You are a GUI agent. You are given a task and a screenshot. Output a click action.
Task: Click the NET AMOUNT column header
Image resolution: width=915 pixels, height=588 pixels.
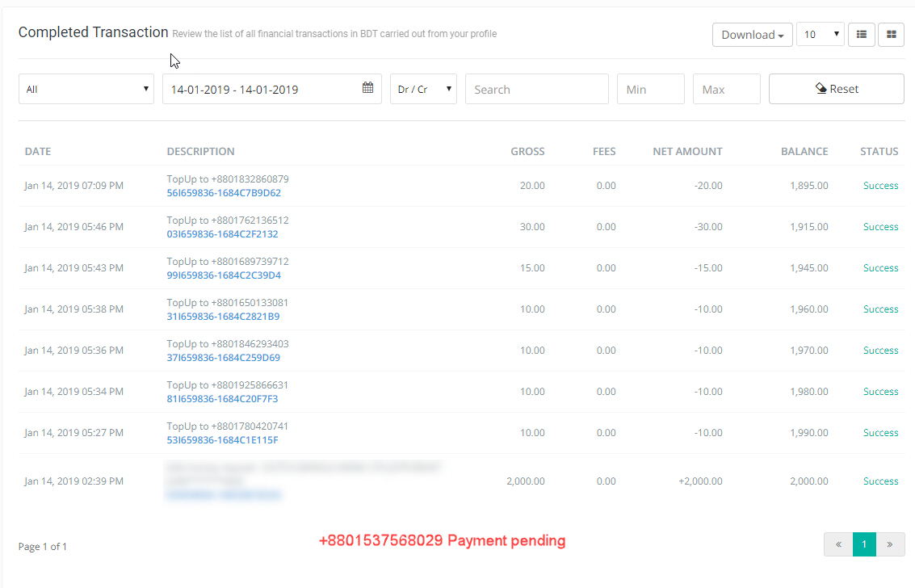[687, 152]
